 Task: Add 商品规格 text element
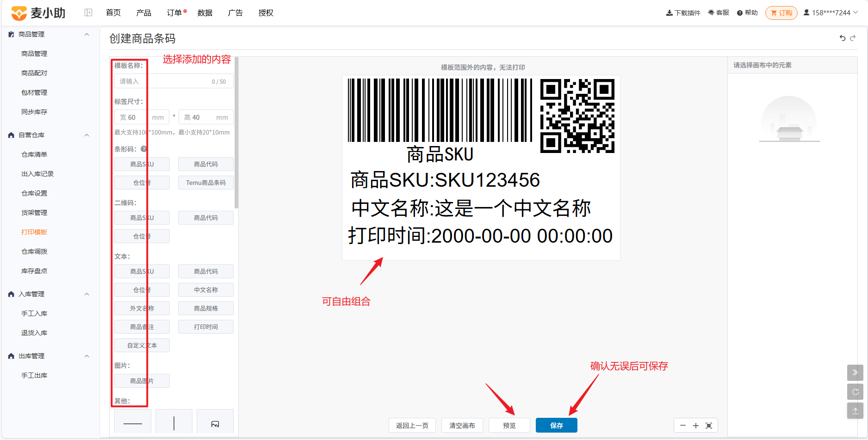[x=206, y=308]
